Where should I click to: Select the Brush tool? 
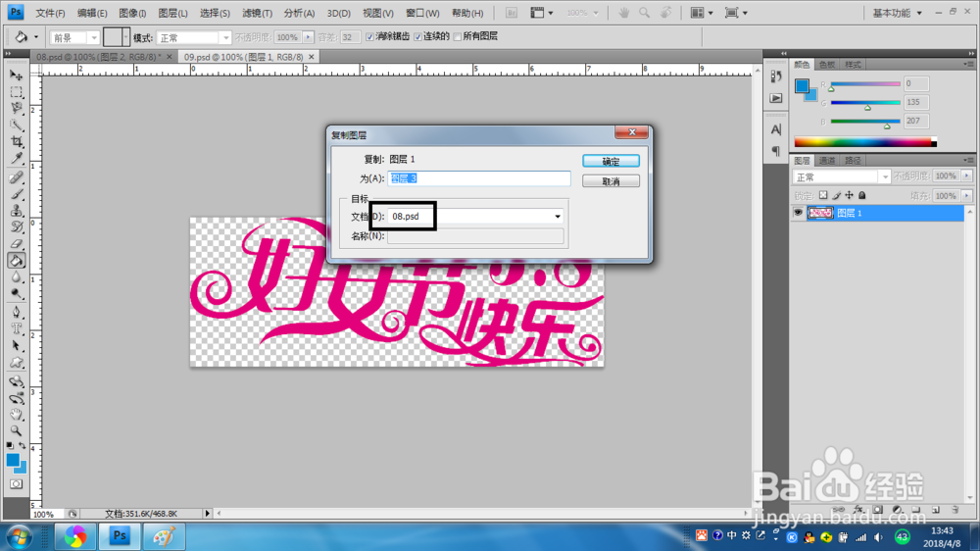pos(17,194)
